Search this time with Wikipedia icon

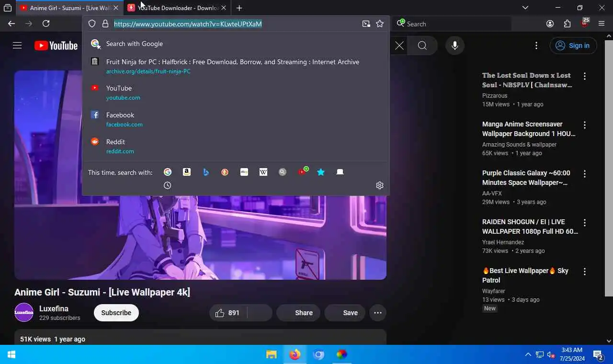[x=263, y=172]
